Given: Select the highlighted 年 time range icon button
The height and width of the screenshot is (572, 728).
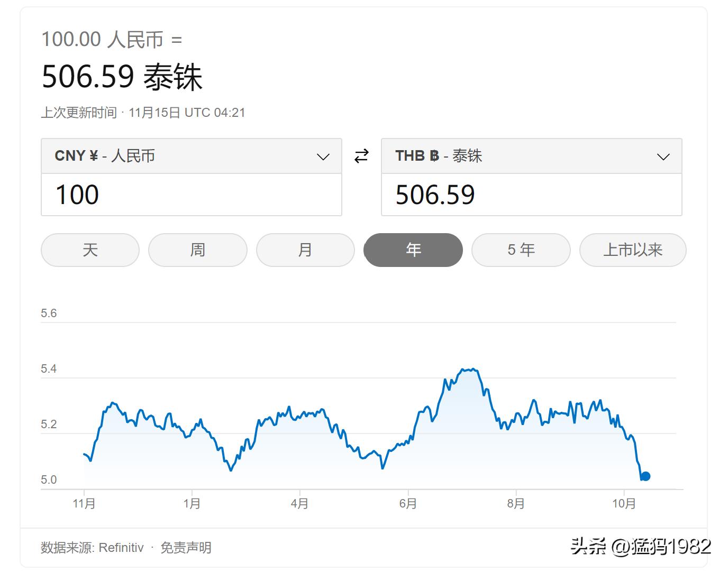Looking at the screenshot, I should coord(413,250).
